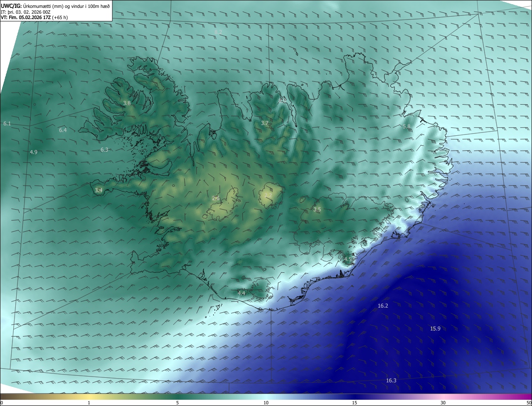This screenshot has width=532, height=406.
Task: Click the 2.6 value beside Langjökull glacier
Action: pyautogui.click(x=216, y=198)
